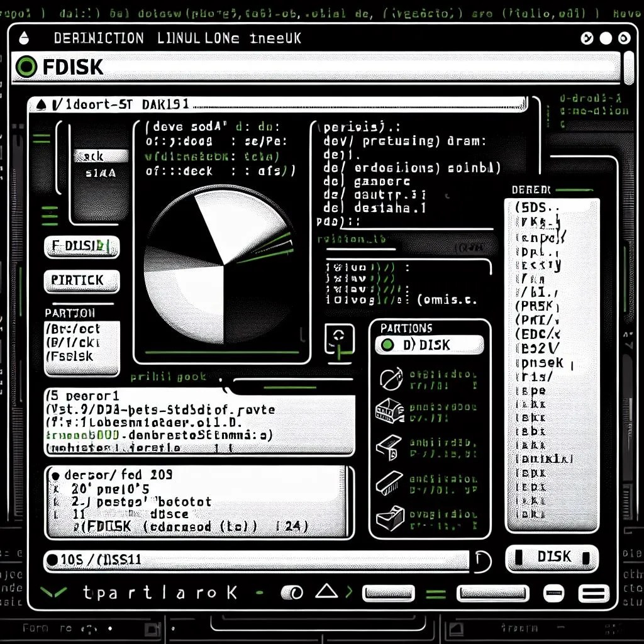Screen dimensions: 644x644
Task: Select the F-DUSIB button in left sidebar
Action: coord(82,246)
